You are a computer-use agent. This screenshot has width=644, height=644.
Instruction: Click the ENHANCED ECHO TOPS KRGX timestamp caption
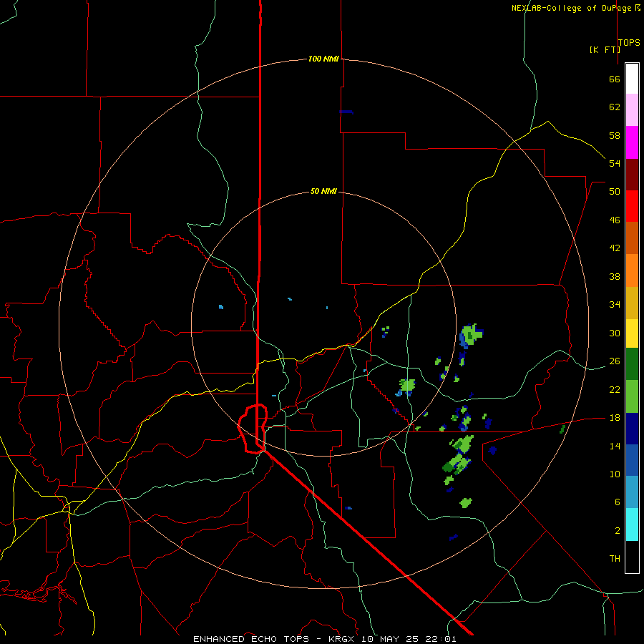click(324, 639)
